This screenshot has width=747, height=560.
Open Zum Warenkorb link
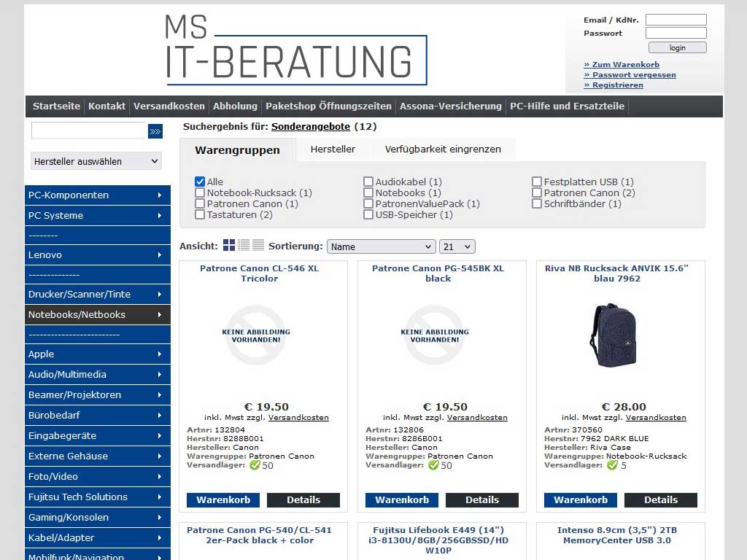(x=622, y=64)
